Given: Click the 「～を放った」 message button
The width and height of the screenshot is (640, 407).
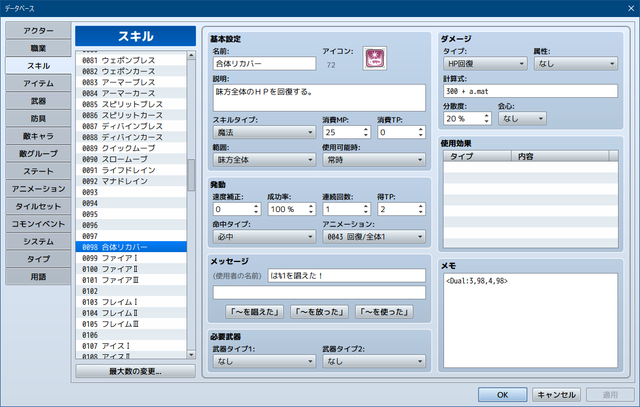Looking at the screenshot, I should 320,312.
